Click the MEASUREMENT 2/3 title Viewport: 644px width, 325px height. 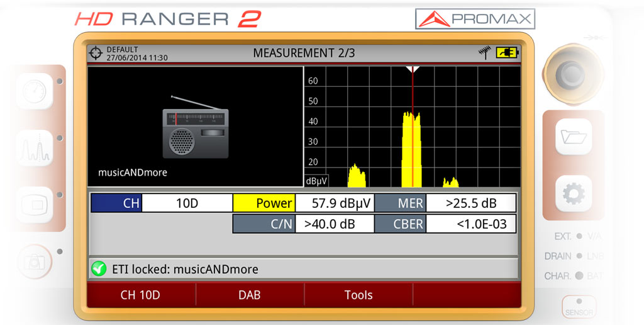pos(304,53)
